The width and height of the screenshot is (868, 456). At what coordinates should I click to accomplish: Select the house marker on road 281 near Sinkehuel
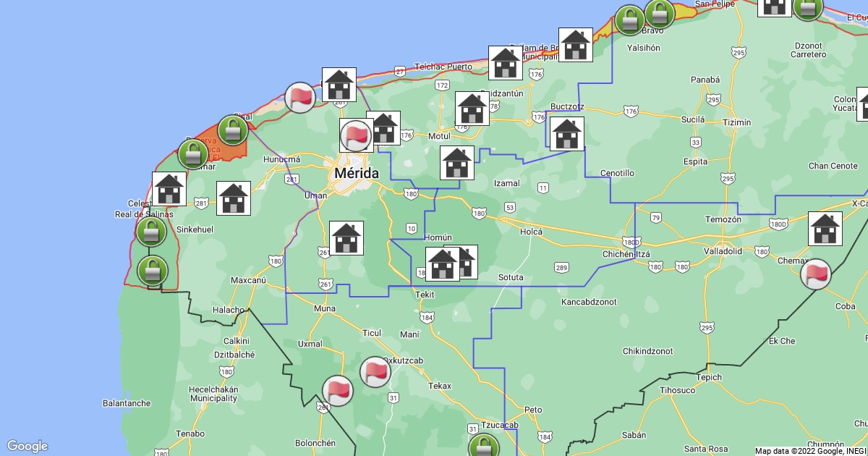234,198
